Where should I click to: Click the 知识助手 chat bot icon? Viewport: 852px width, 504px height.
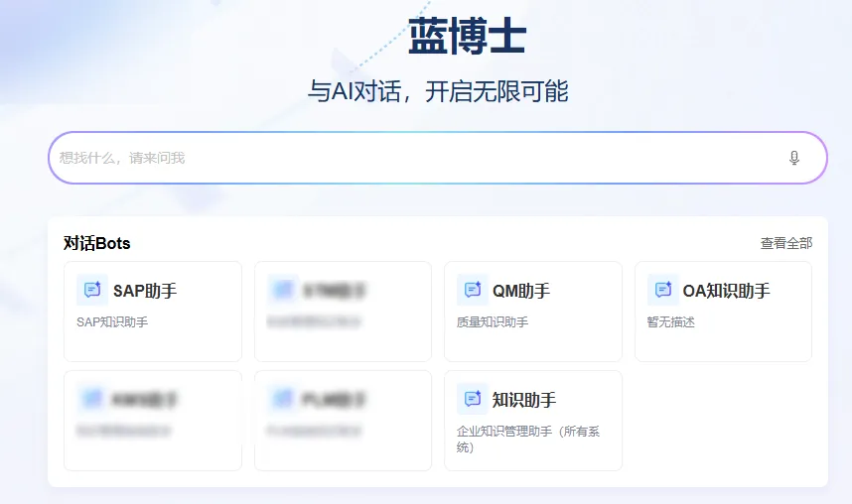[x=472, y=400]
